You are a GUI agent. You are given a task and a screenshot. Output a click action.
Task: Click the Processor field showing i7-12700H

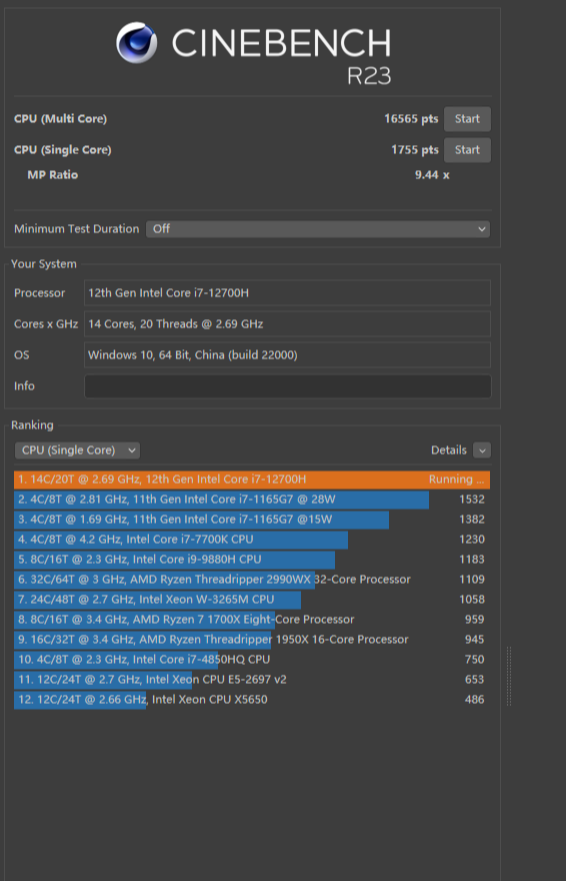pos(287,293)
